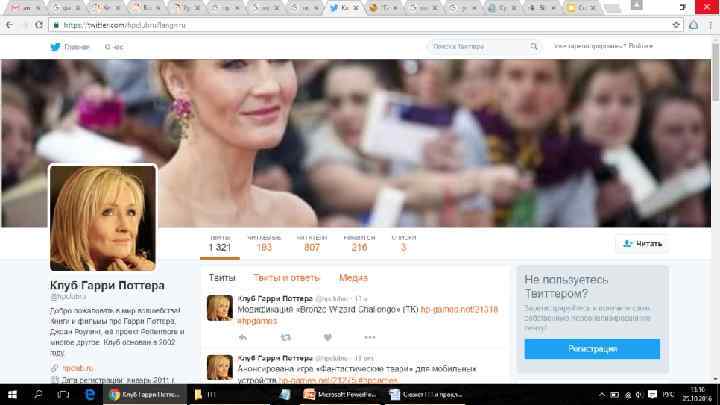Switch to the Word document taskbar item
This screenshot has height=405, width=720.
tap(425, 395)
